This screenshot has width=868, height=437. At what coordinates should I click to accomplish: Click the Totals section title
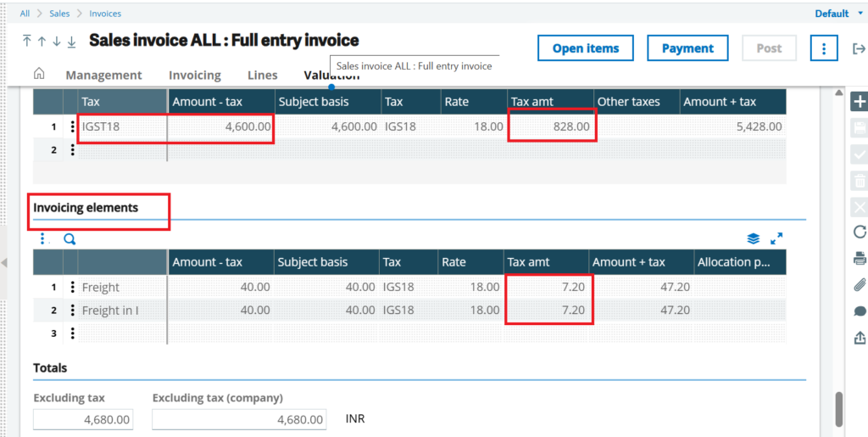click(x=50, y=367)
